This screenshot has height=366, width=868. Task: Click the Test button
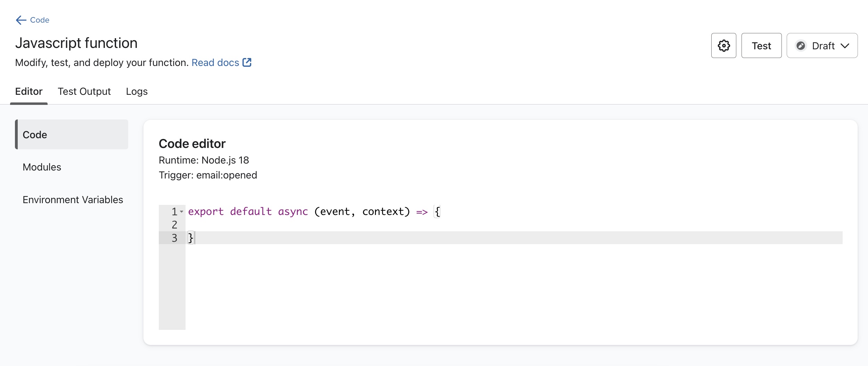(x=761, y=45)
